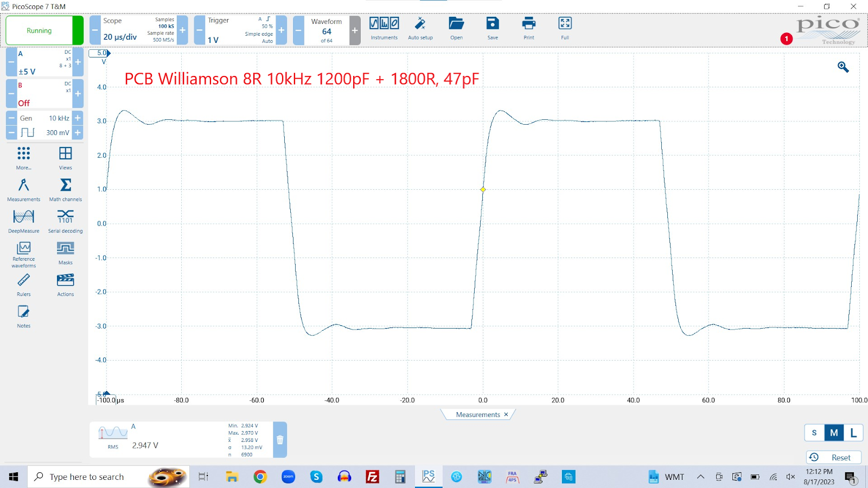Increase the scope timebase with plus

pyautogui.click(x=183, y=30)
